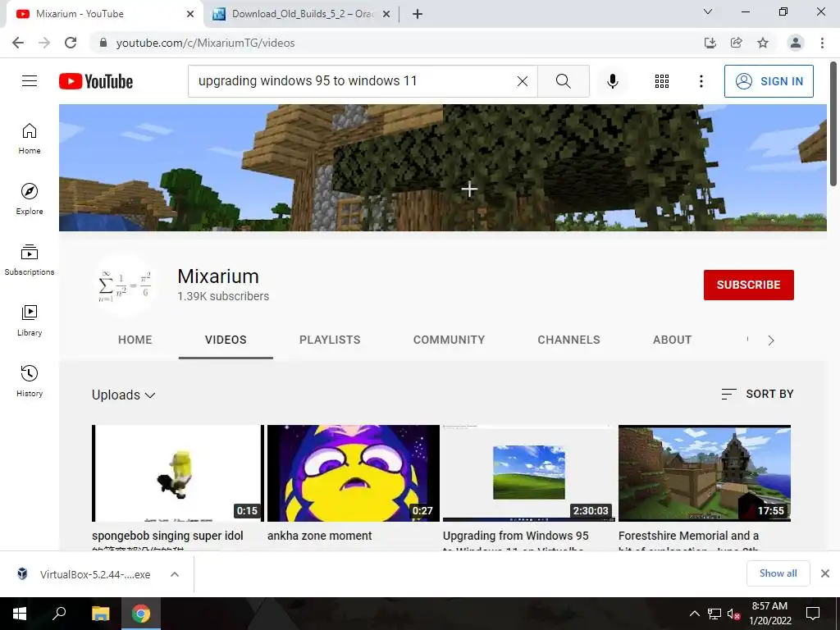
Task: Switch to the Home channel tab
Action: tap(135, 340)
